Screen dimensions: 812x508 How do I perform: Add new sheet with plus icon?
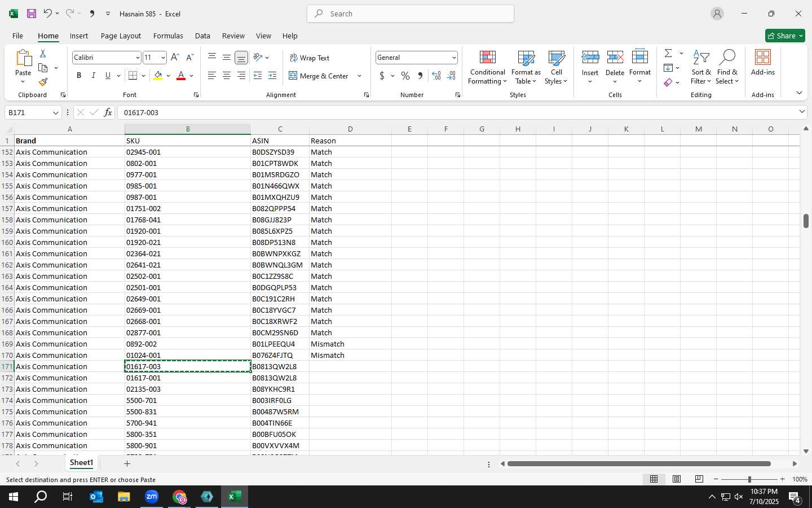point(127,464)
